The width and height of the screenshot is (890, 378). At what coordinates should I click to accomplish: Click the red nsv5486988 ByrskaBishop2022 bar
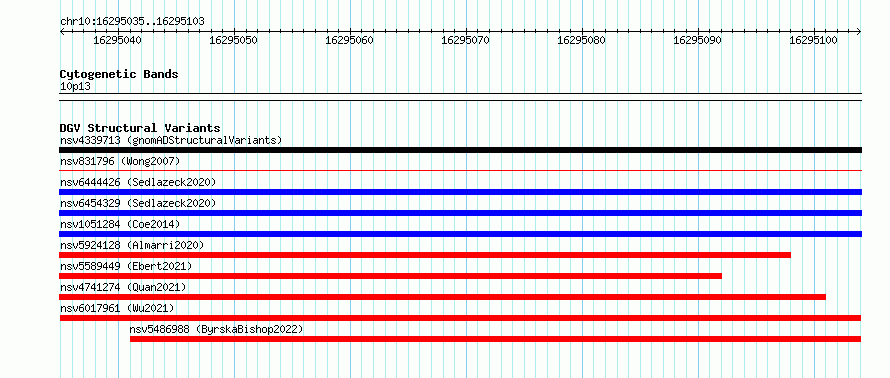pyautogui.click(x=496, y=339)
